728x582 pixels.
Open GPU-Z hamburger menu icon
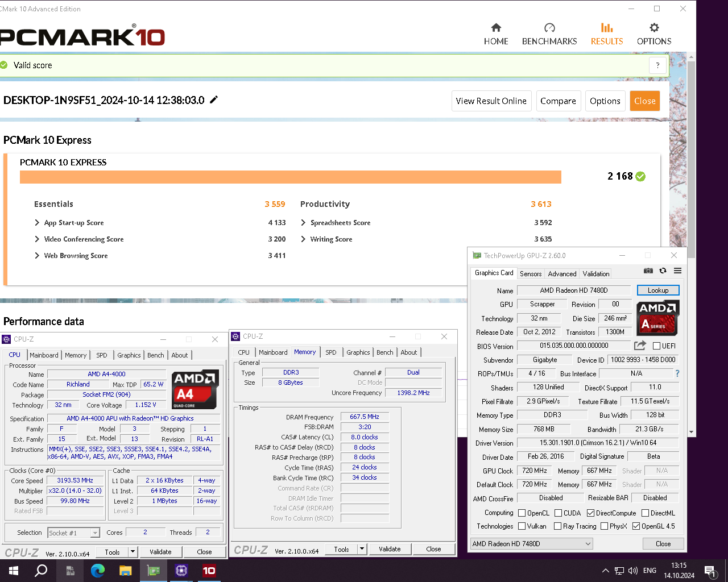click(677, 271)
